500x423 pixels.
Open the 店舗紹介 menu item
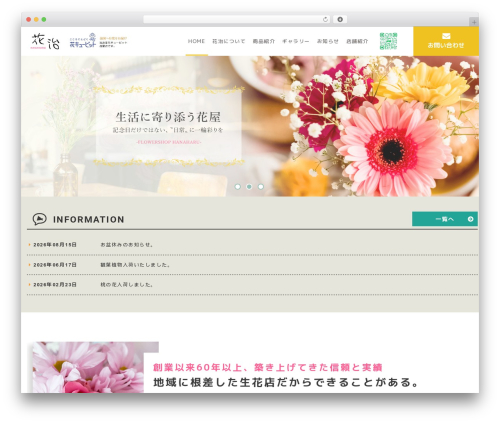pyautogui.click(x=357, y=41)
